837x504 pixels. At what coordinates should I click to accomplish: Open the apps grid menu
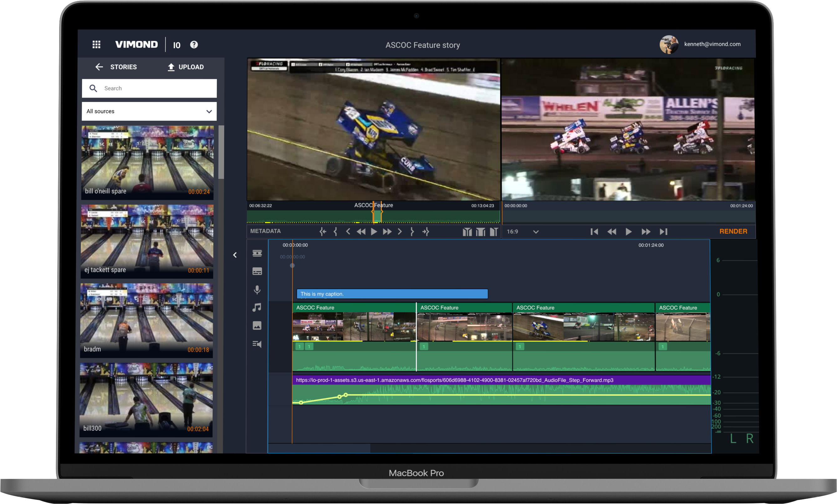point(96,44)
